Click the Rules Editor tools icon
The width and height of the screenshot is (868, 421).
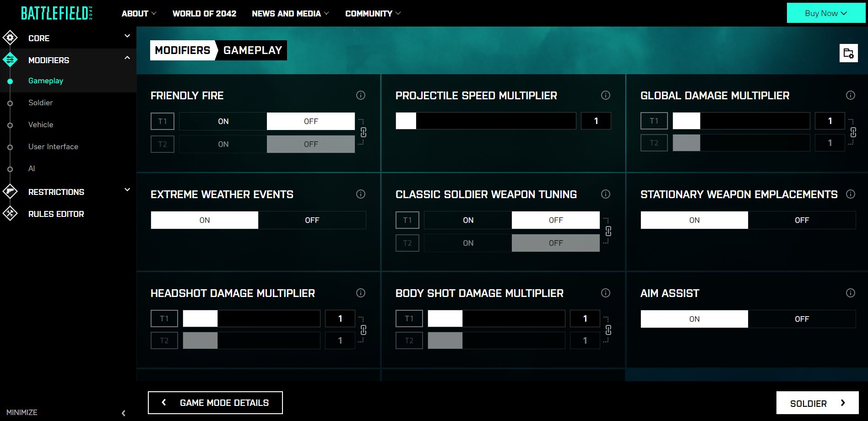tap(10, 214)
